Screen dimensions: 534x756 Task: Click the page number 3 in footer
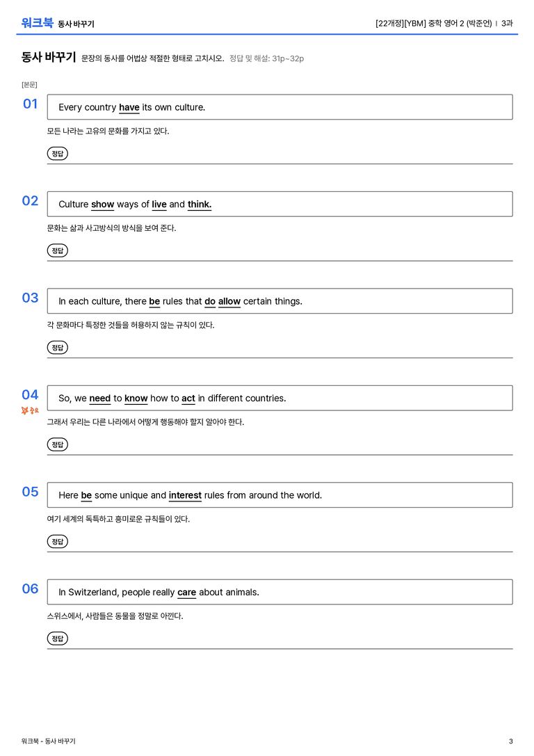pos(511,741)
